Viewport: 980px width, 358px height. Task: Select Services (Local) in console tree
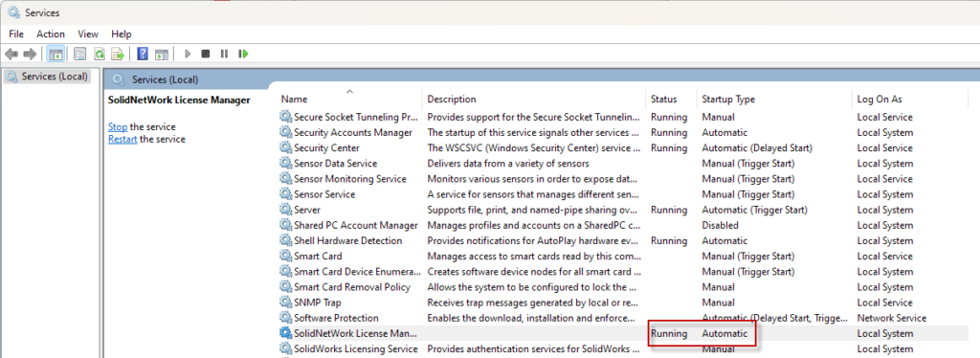point(48,77)
